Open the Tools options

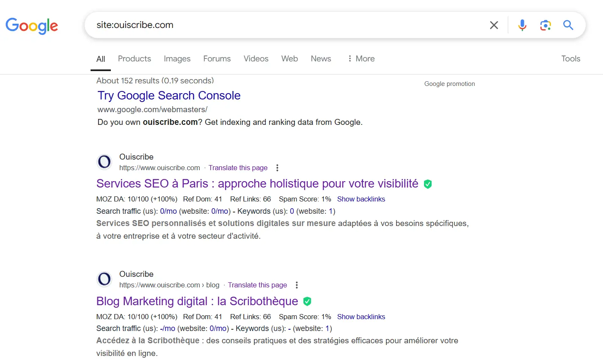pos(571,59)
